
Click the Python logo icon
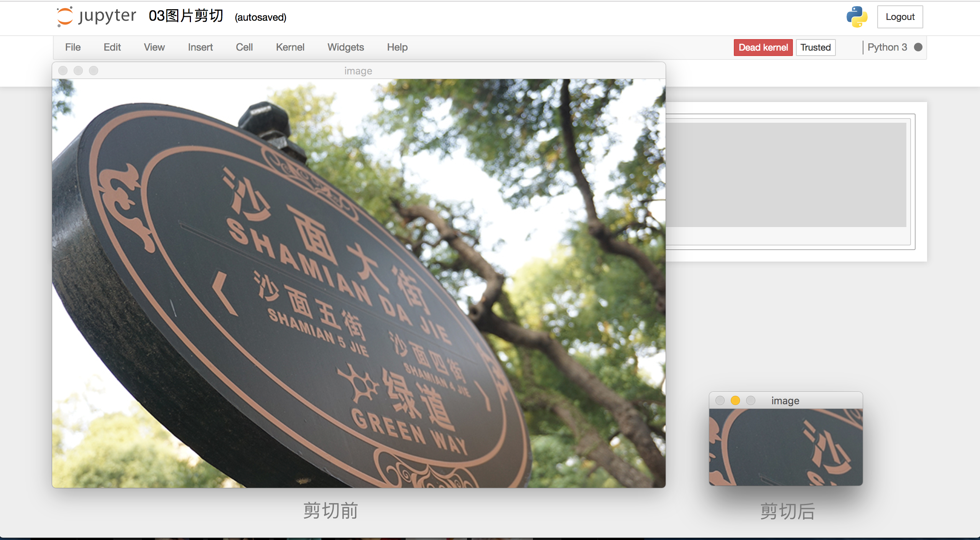(857, 17)
